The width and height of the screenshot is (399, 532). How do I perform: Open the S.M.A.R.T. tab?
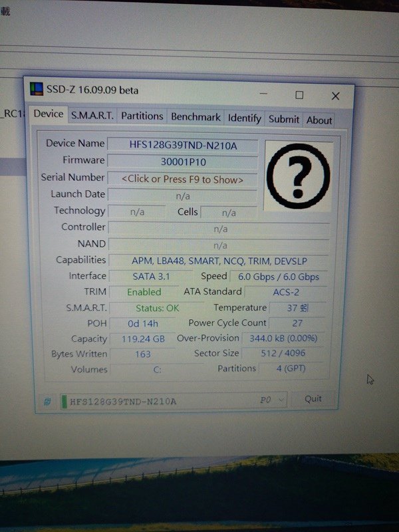(92, 116)
